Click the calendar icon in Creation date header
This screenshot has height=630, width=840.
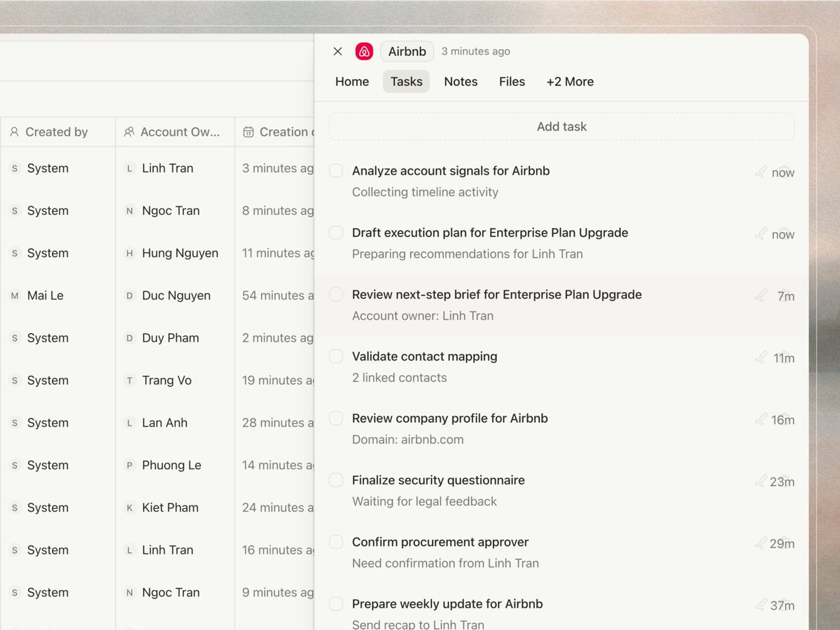point(248,132)
